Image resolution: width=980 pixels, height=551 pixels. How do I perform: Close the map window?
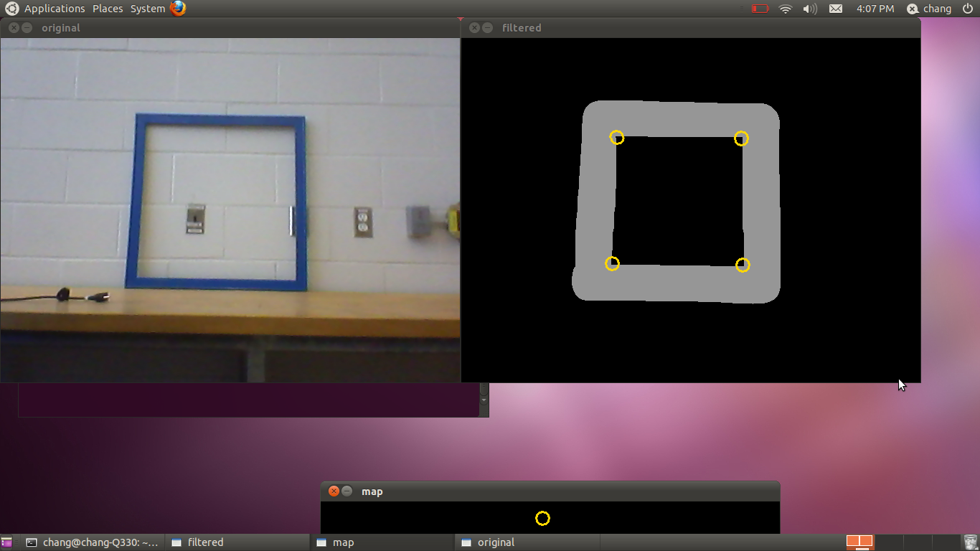pyautogui.click(x=334, y=491)
